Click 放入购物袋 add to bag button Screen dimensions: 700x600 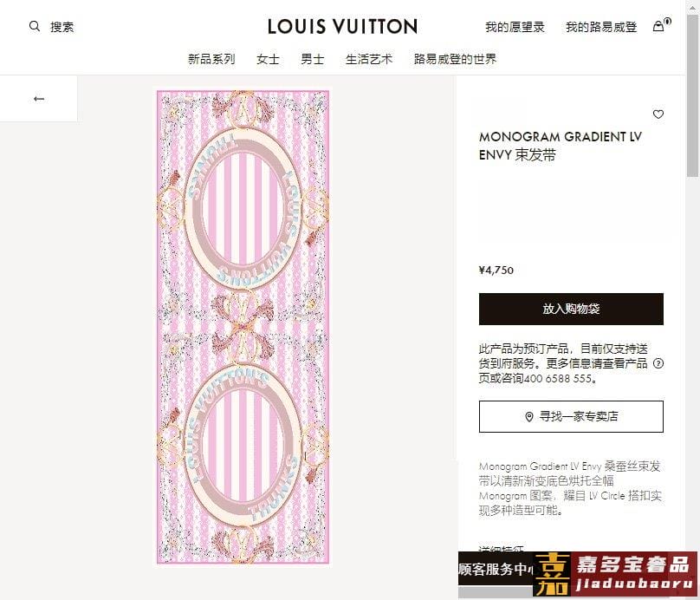[x=571, y=310]
